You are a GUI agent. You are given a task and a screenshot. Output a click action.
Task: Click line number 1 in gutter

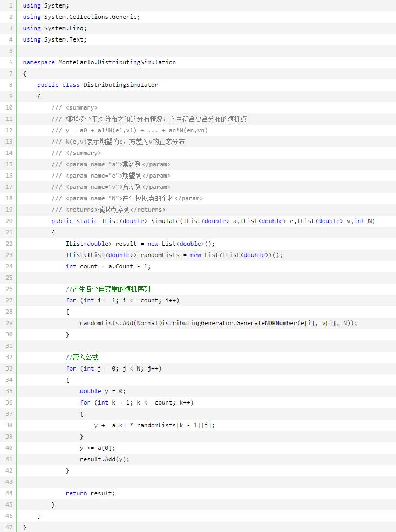11,5
